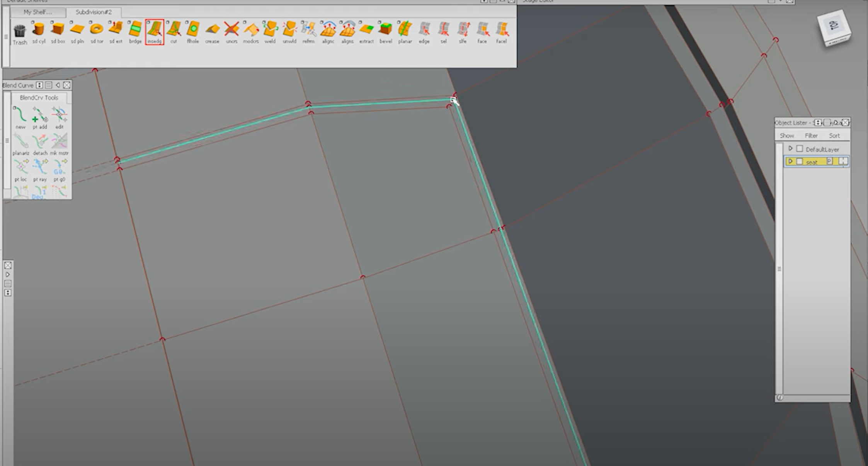
Task: Open the Sort menu in Object Lister
Action: pos(834,135)
